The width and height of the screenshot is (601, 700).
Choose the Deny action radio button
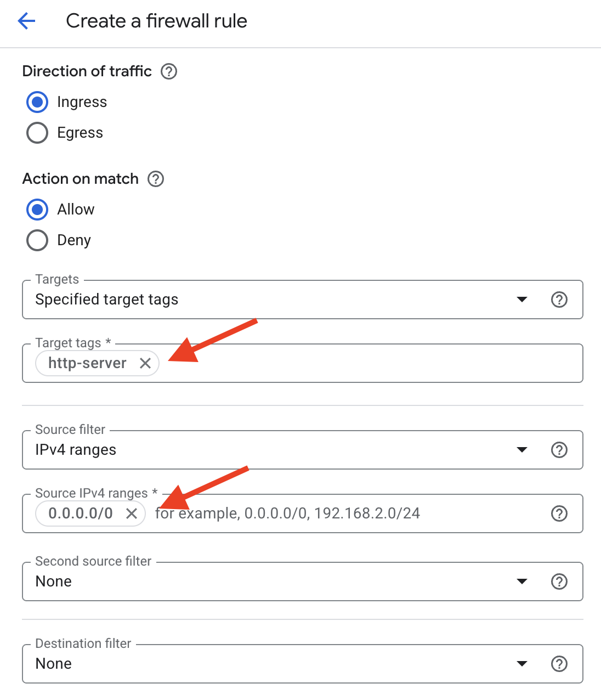coord(37,240)
